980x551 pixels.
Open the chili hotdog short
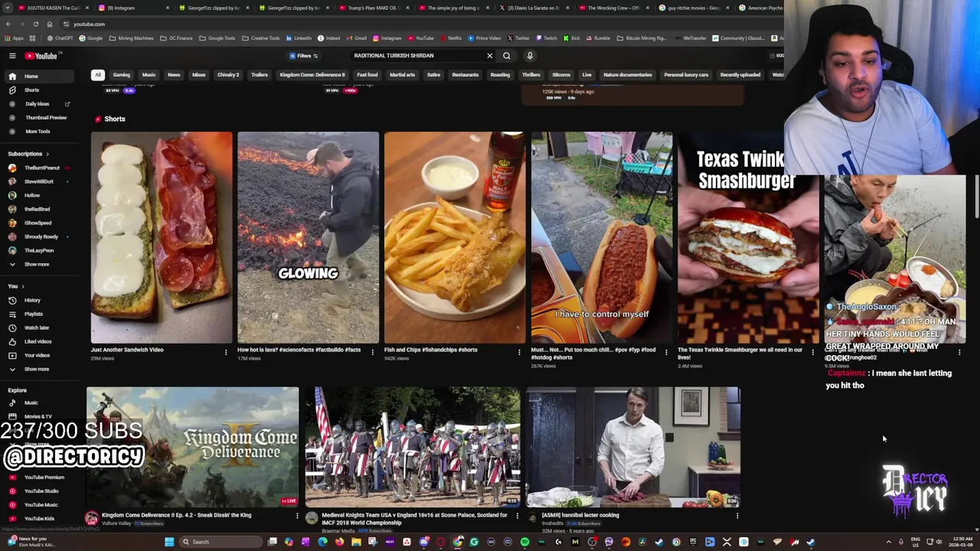click(x=602, y=237)
